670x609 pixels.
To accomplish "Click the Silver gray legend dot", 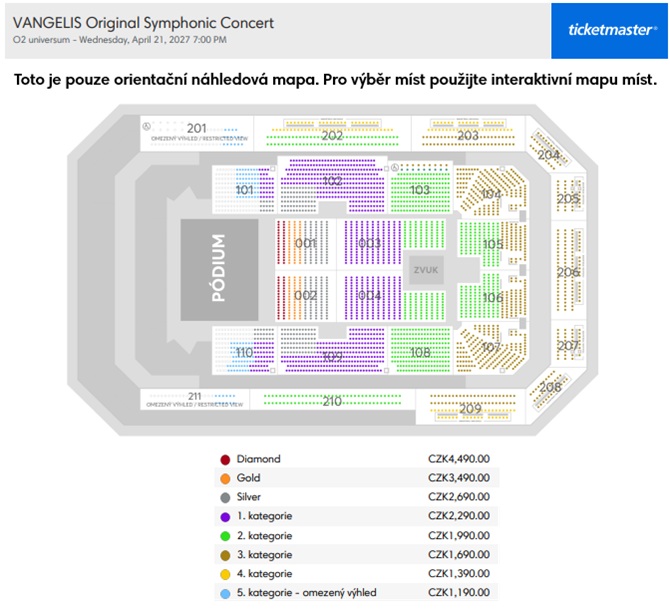I will [x=225, y=498].
